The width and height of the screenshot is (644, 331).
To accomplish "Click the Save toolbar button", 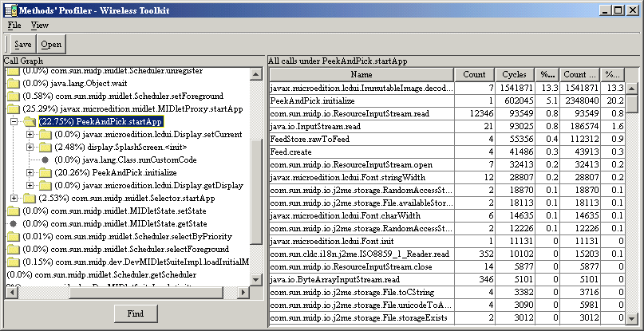I will coord(23,45).
